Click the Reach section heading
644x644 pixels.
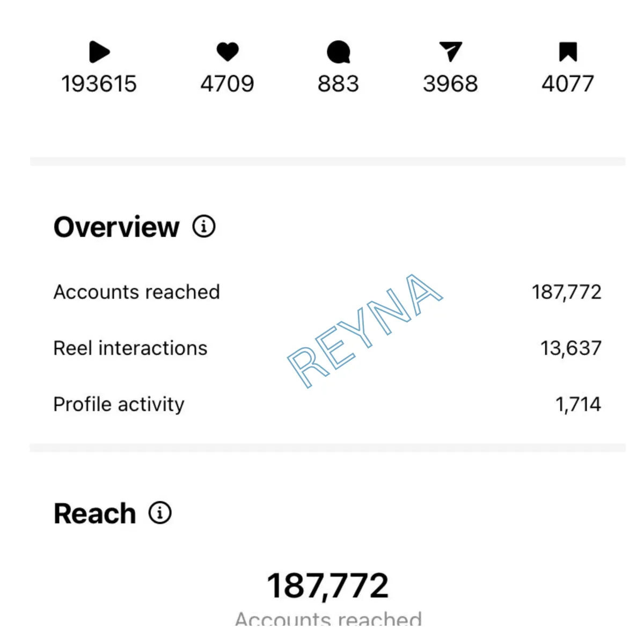coord(94,514)
